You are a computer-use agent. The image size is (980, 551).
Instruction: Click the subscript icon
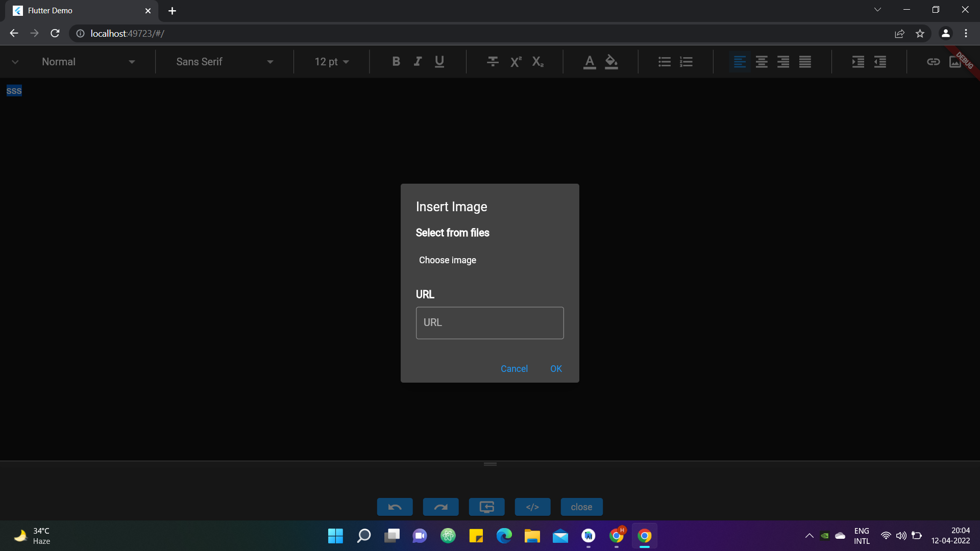pos(537,62)
